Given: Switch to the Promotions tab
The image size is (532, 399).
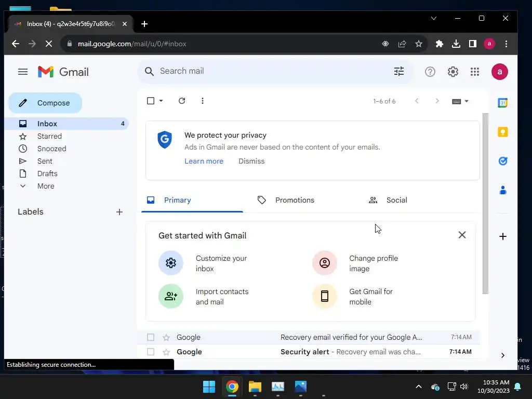Looking at the screenshot, I should 303,200.
